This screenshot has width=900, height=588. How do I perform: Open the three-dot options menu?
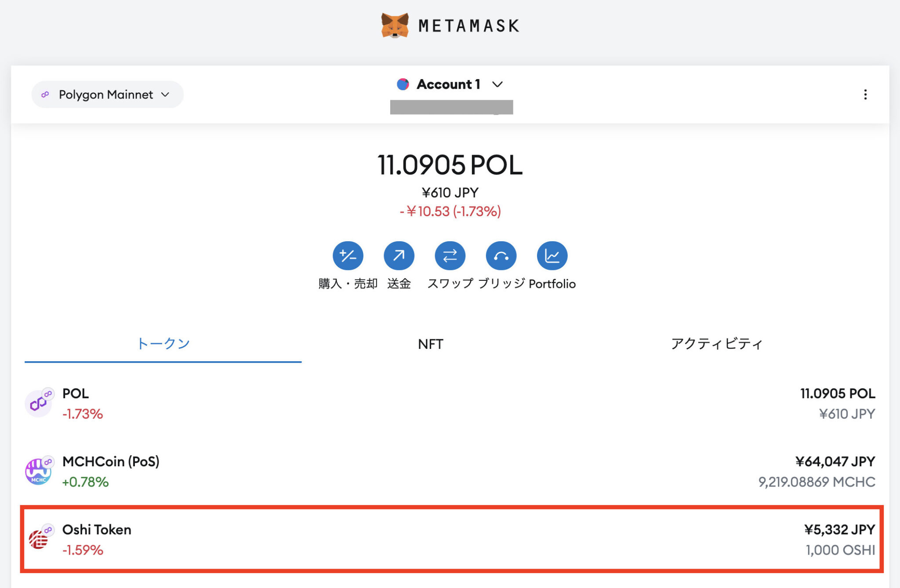[x=865, y=94]
